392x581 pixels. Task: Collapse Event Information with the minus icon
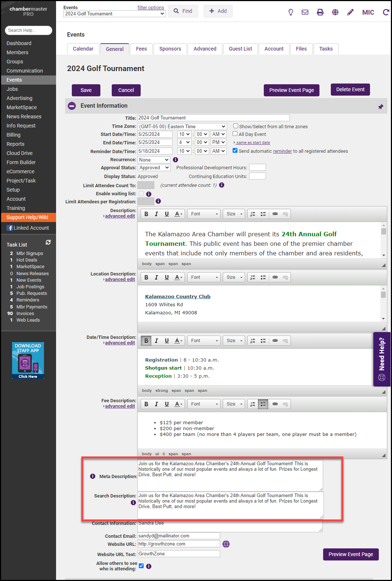tap(72, 106)
